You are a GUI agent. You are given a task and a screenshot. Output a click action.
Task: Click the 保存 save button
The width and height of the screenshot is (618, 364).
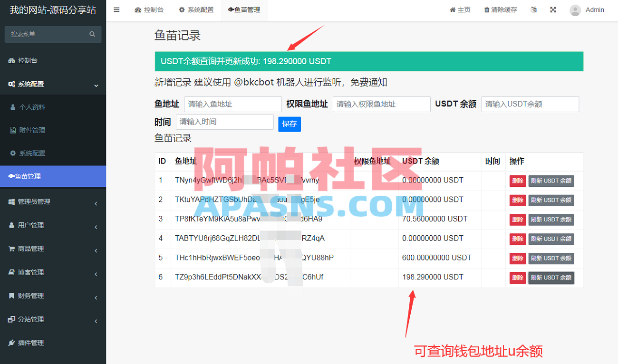[290, 124]
